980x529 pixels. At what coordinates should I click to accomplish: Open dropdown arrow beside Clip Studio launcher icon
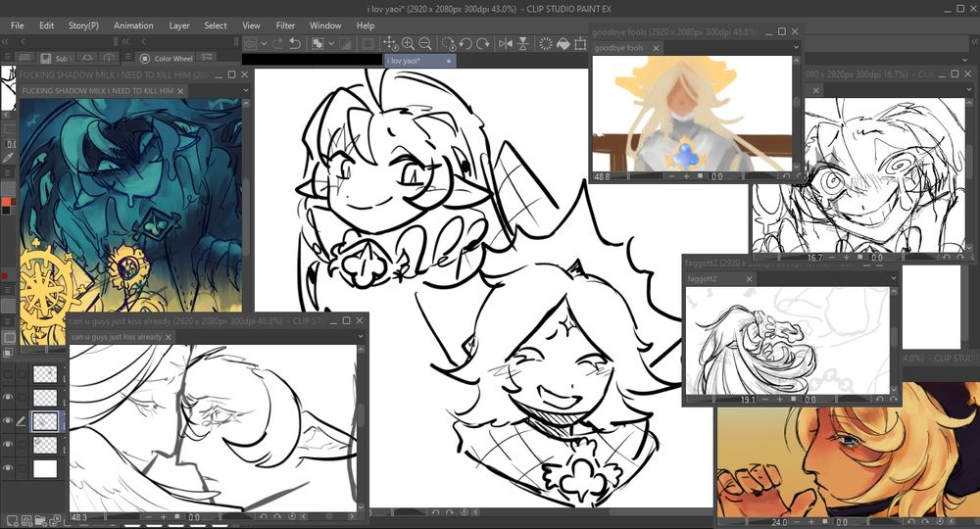pos(265,43)
